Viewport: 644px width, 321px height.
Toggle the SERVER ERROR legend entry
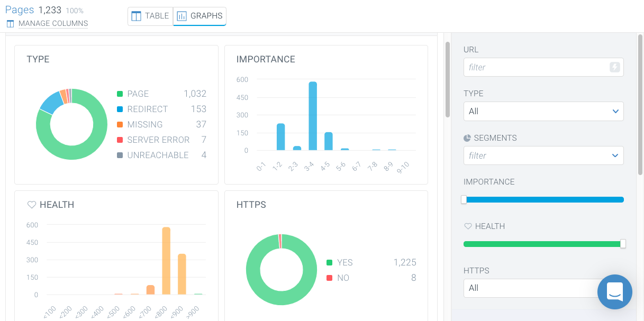pyautogui.click(x=161, y=140)
